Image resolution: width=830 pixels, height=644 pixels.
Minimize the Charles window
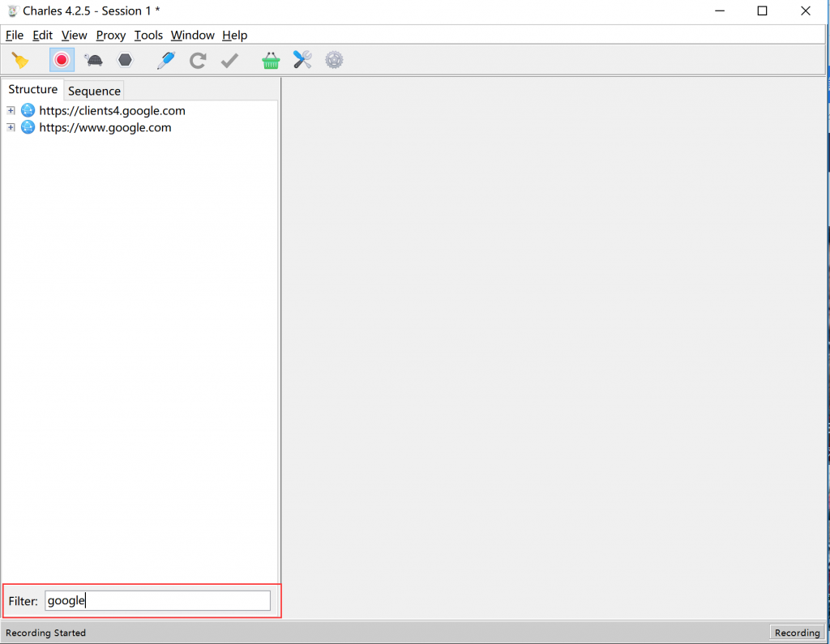click(x=720, y=11)
